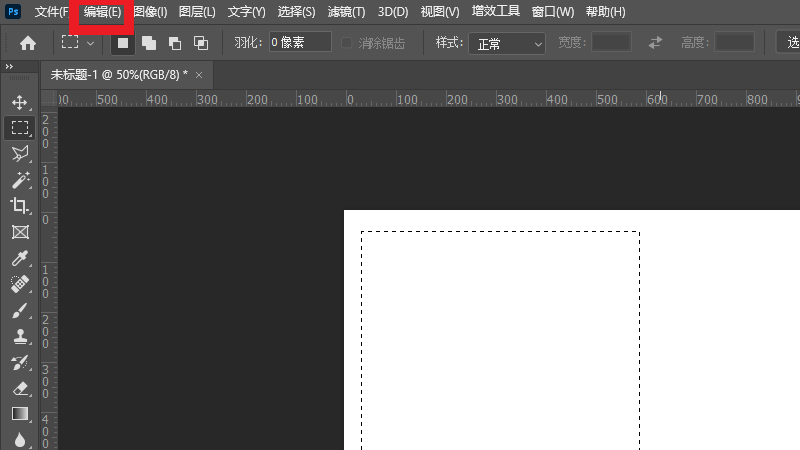This screenshot has height=450, width=800.
Task: Click the 羽化 feather input field
Action: [300, 42]
